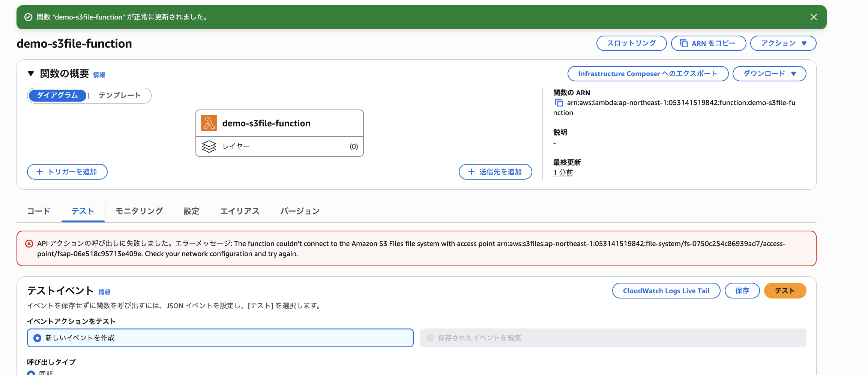
Task: Click the green checkmark icon in the success banner
Action: [29, 17]
